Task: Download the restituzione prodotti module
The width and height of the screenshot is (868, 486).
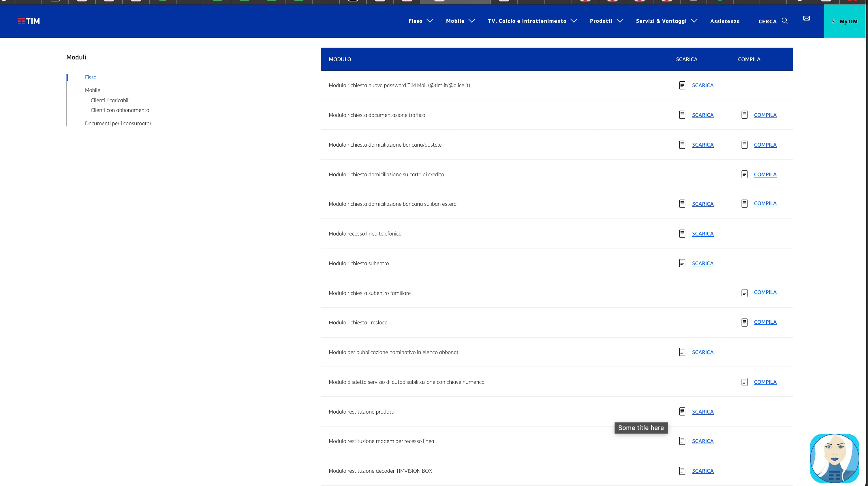Action: pos(702,412)
